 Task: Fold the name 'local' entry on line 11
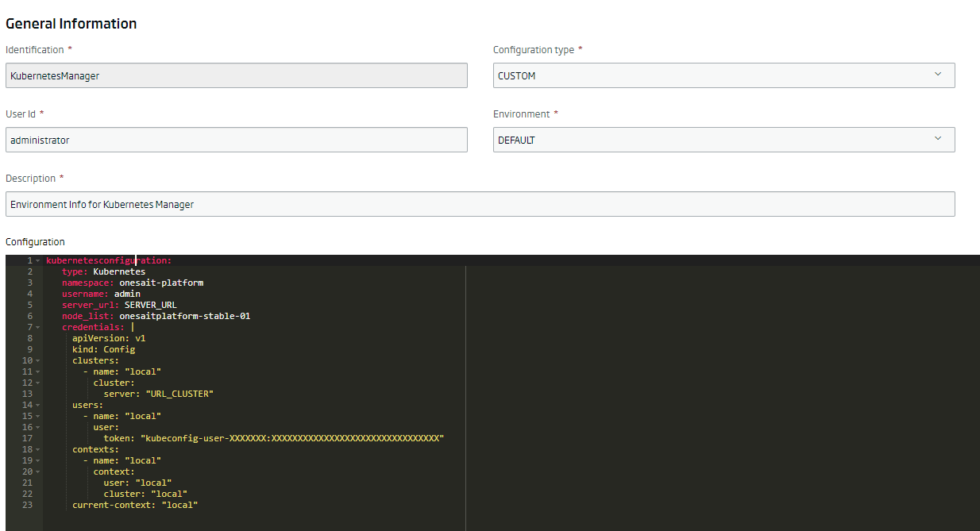click(x=37, y=371)
